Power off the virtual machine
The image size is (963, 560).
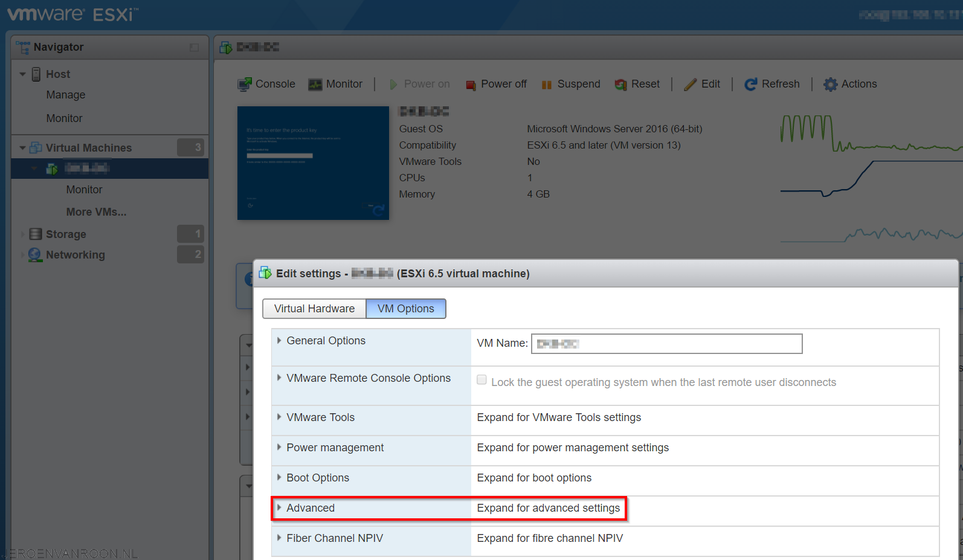[496, 84]
